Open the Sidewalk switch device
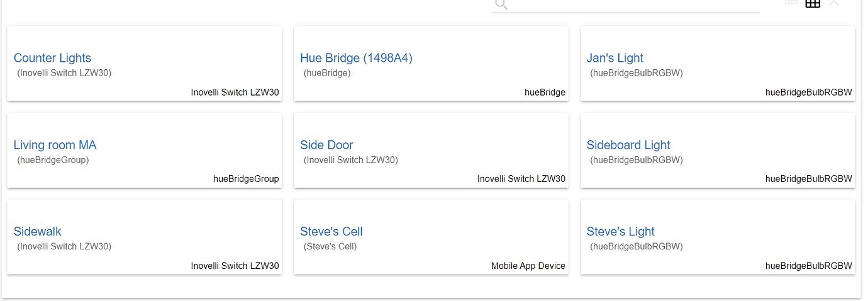This screenshot has height=301, width=868. 37,232
